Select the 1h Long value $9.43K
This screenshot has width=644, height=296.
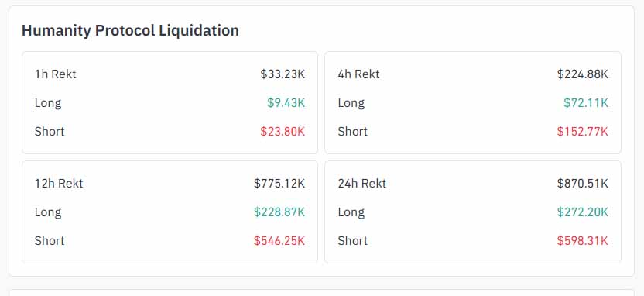pos(286,103)
